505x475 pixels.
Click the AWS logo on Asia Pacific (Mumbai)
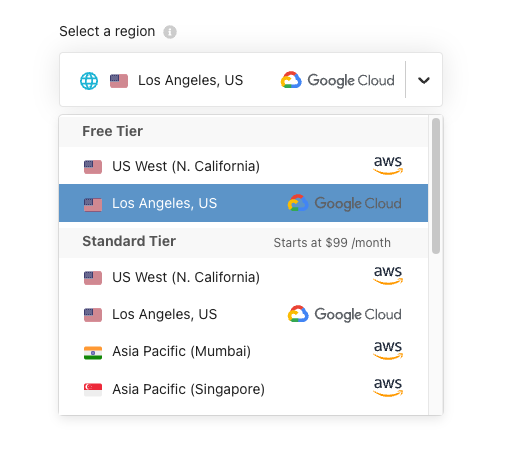tap(388, 350)
